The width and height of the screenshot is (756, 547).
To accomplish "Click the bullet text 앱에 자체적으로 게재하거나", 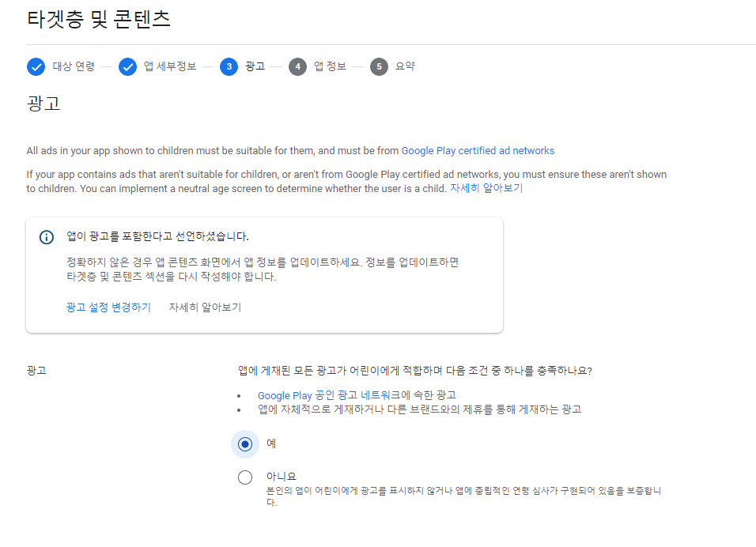I will pyautogui.click(x=419, y=409).
